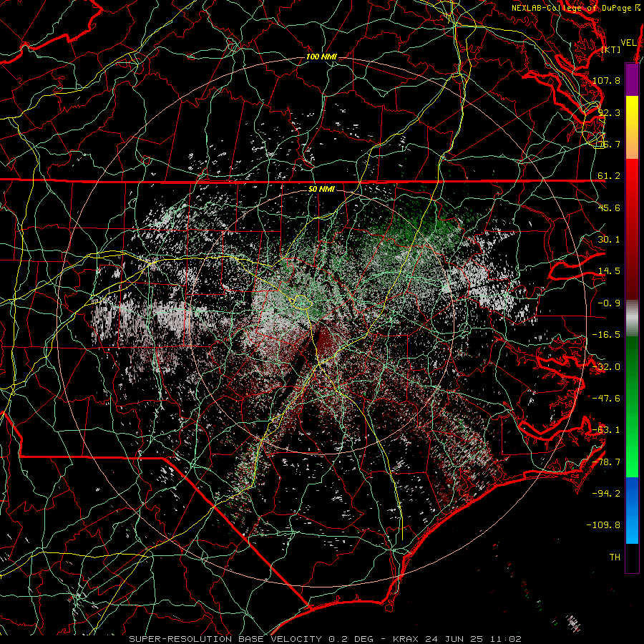Click the Super-Resolution Base Velocity KRAX caption
The height and width of the screenshot is (644, 644).
coord(326,639)
